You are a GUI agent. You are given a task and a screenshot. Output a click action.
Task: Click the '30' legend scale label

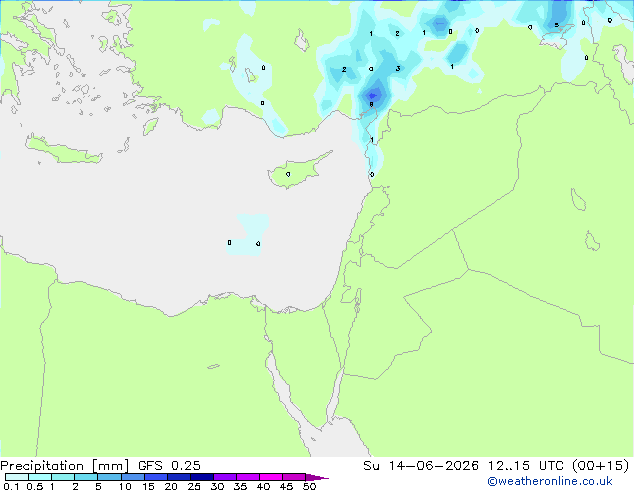[217, 486]
